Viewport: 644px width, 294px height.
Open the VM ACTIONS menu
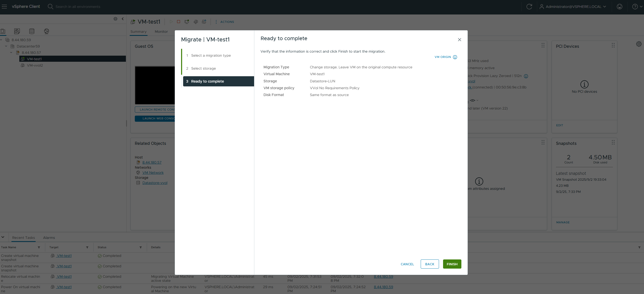225,22
